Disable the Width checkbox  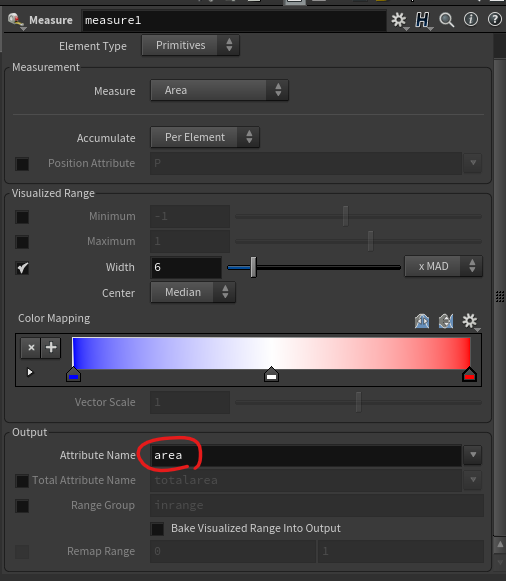coord(22,268)
